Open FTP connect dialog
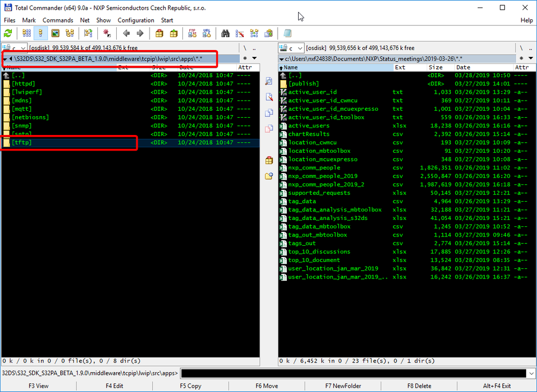The height and width of the screenshot is (392, 537). click(x=192, y=33)
